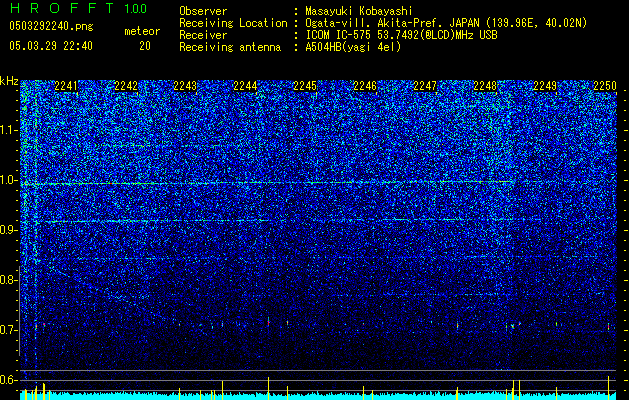Click the 0.6 frequency axis label
Viewport: 629px width, 400px height.
pyautogui.click(x=6, y=380)
